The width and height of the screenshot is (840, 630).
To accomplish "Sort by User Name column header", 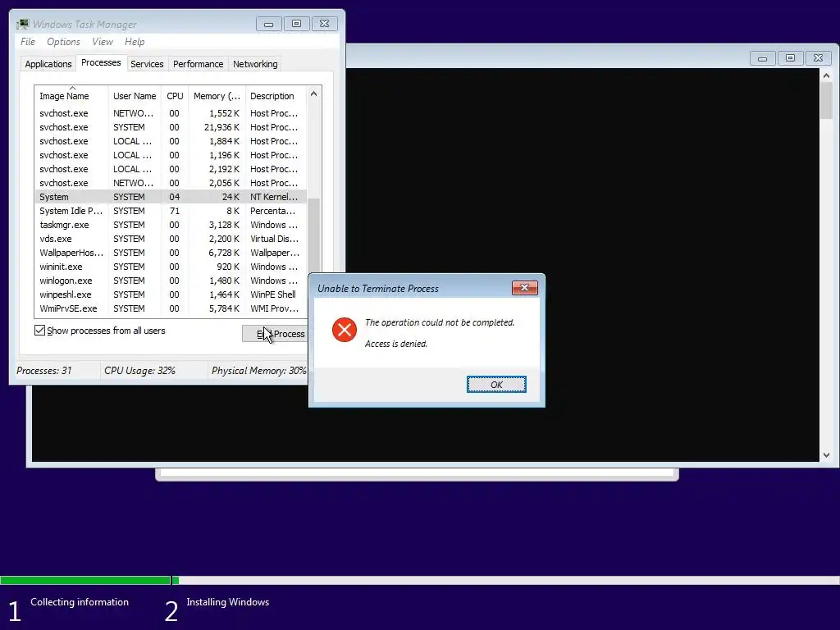I will point(135,96).
